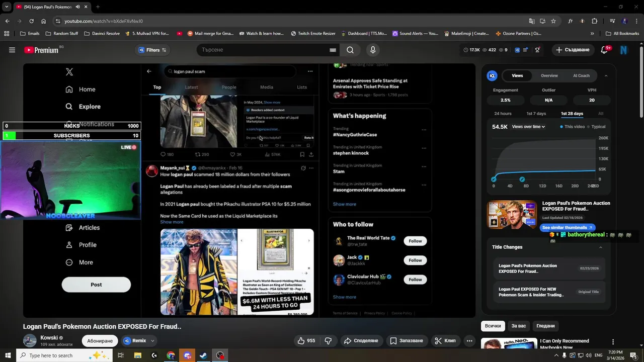
Task: Go to YouTube Premium home logo
Action: tap(41, 50)
